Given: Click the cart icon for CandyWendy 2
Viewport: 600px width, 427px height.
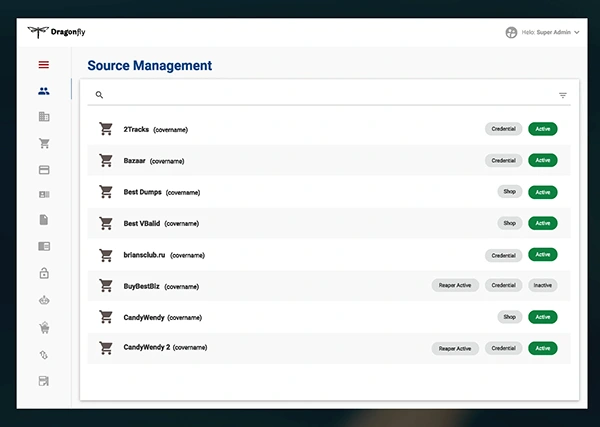Looking at the screenshot, I should tap(106, 347).
